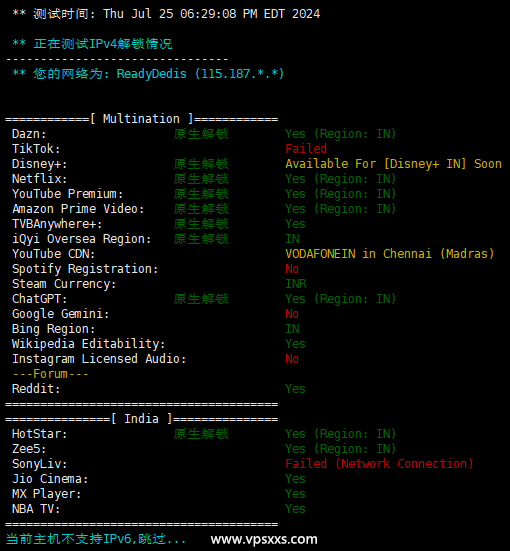The image size is (510, 551).
Task: Select the Spotify Registration label
Action: coord(85,269)
